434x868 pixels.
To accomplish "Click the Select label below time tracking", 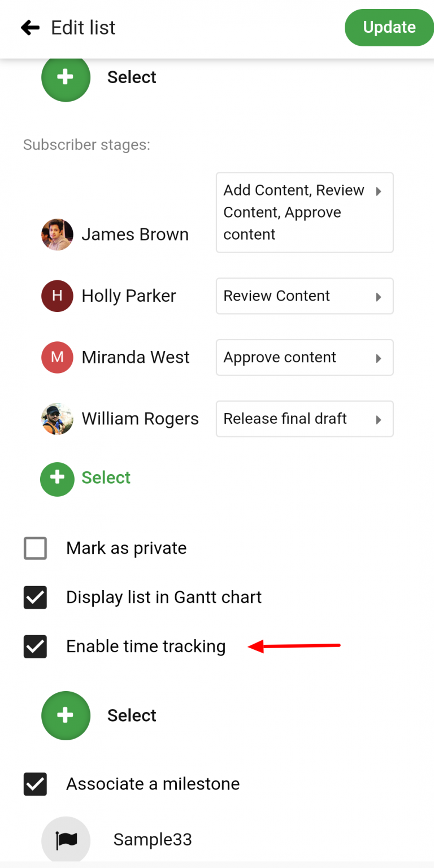I will point(132,715).
